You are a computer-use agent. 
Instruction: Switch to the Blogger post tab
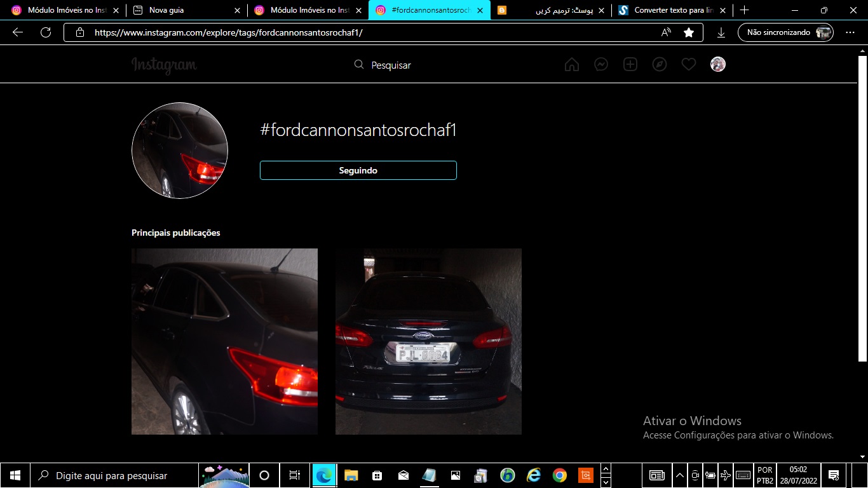pos(551,10)
